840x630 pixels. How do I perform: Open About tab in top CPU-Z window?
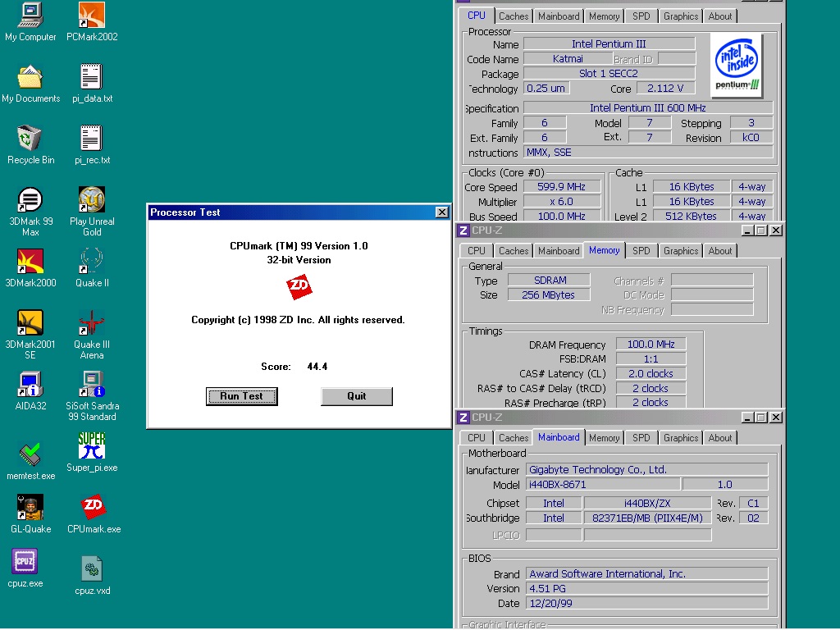click(x=720, y=16)
